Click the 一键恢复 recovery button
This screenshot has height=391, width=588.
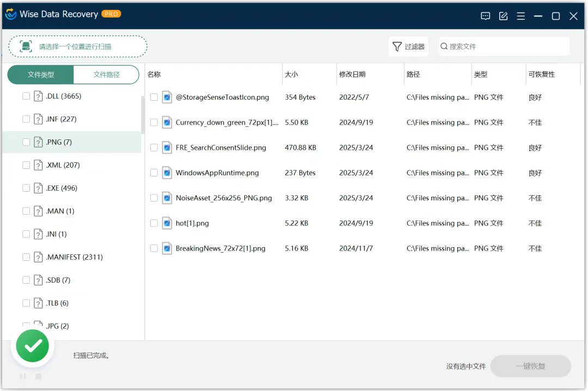coord(530,366)
